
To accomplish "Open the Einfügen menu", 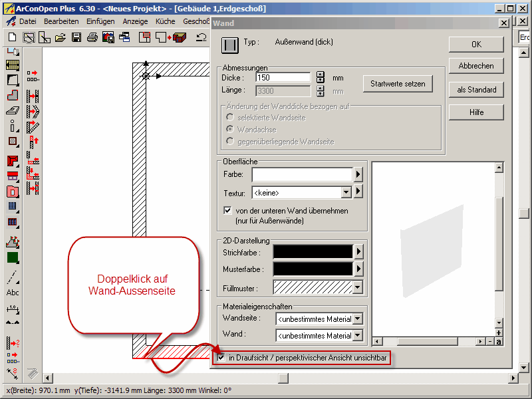I will point(100,21).
